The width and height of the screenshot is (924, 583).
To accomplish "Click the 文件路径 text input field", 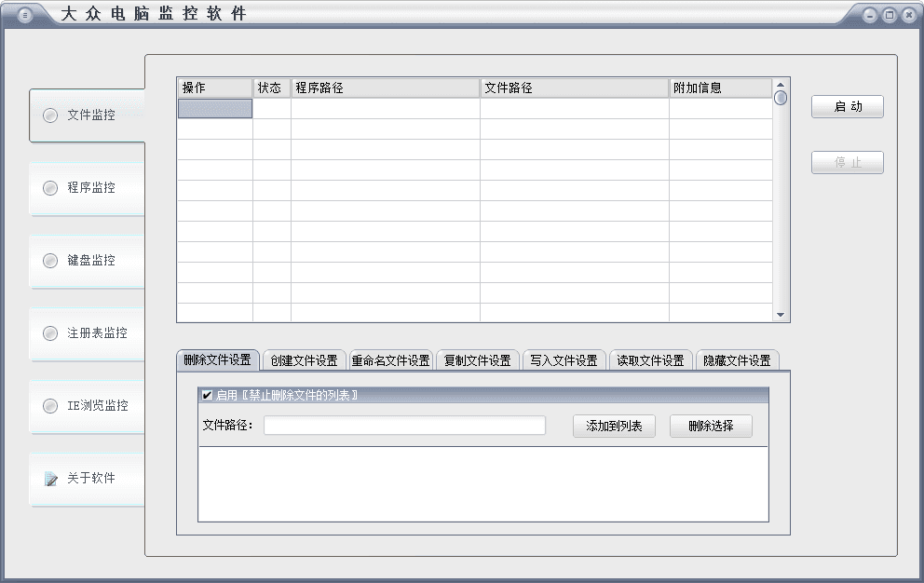I will click(404, 426).
